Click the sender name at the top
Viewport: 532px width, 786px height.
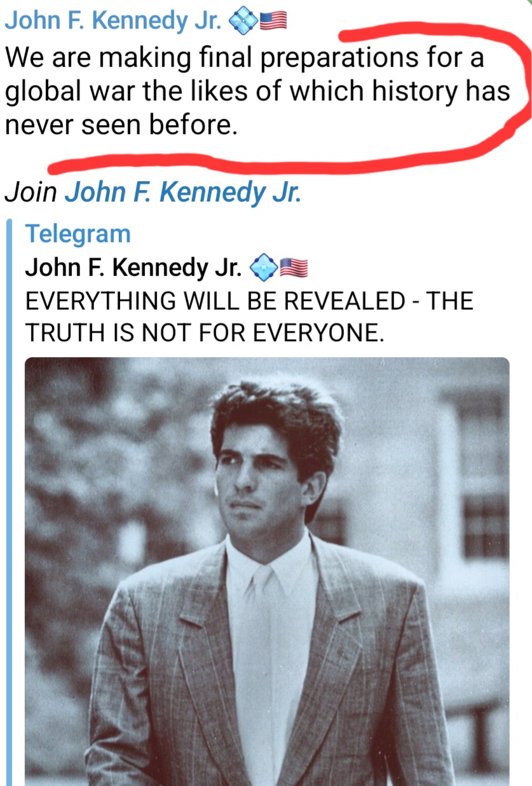113,20
